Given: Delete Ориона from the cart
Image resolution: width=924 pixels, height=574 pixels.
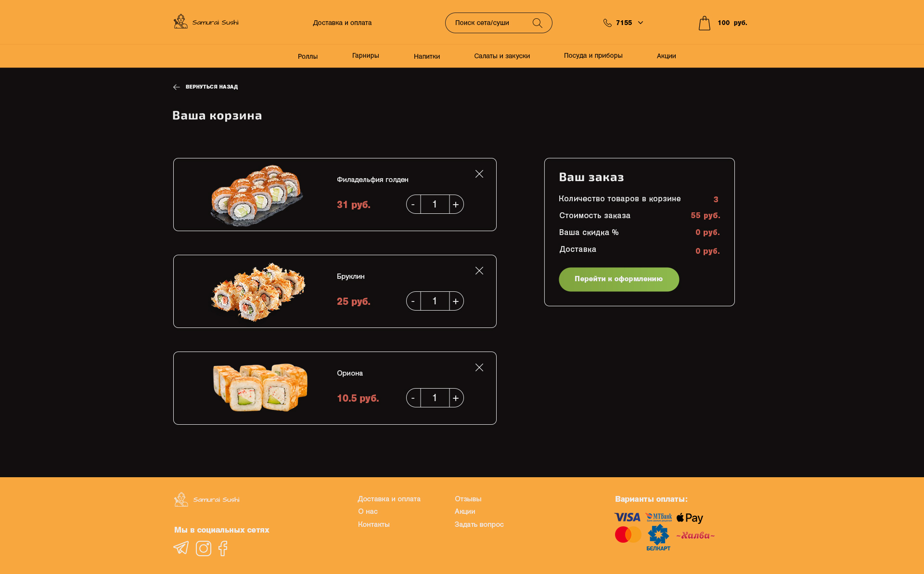Looking at the screenshot, I should coord(479,367).
